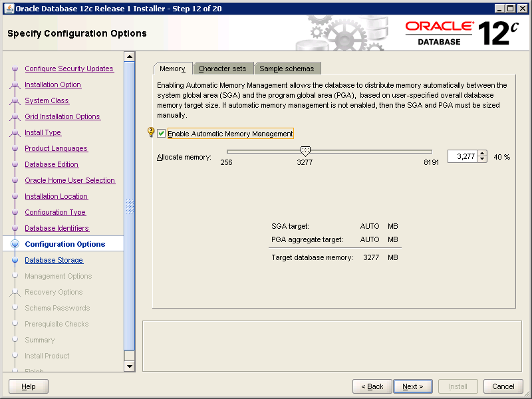
Task: Go back using the Back button
Action: click(372, 386)
